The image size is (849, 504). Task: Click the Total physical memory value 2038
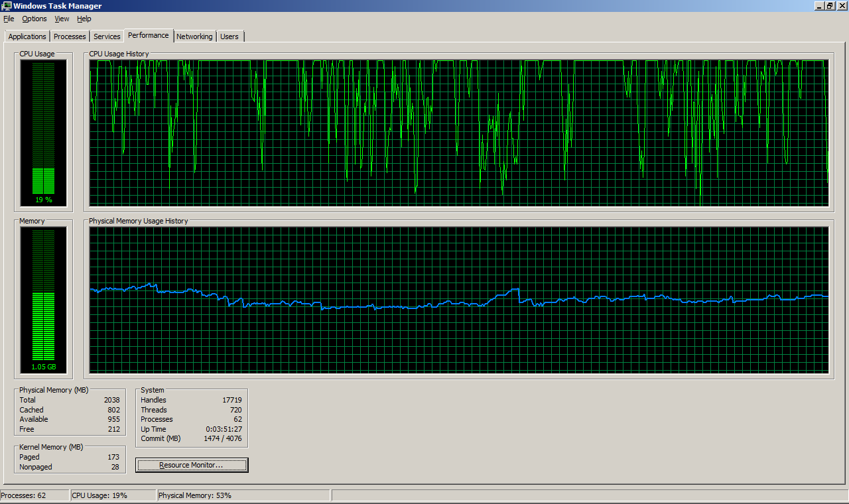[x=112, y=400]
